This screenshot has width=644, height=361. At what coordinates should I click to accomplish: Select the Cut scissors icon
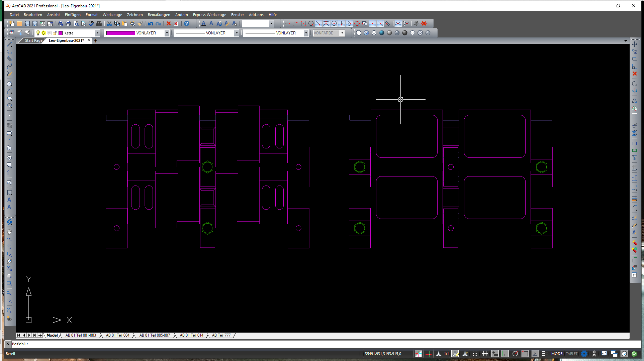tap(109, 23)
